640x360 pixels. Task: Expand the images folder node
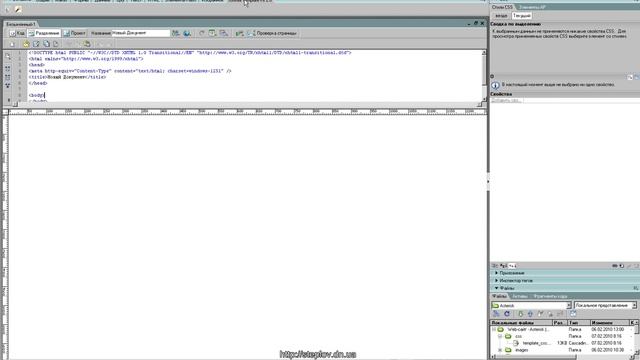[x=500, y=350]
